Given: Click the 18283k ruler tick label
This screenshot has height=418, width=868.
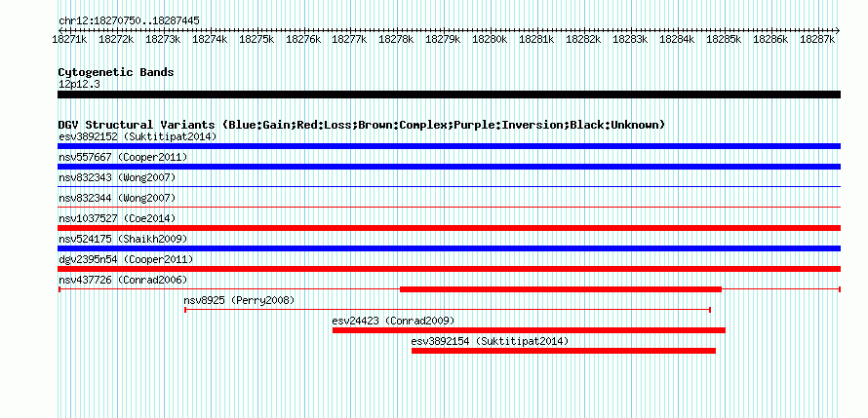Looking at the screenshot, I should [x=630, y=40].
